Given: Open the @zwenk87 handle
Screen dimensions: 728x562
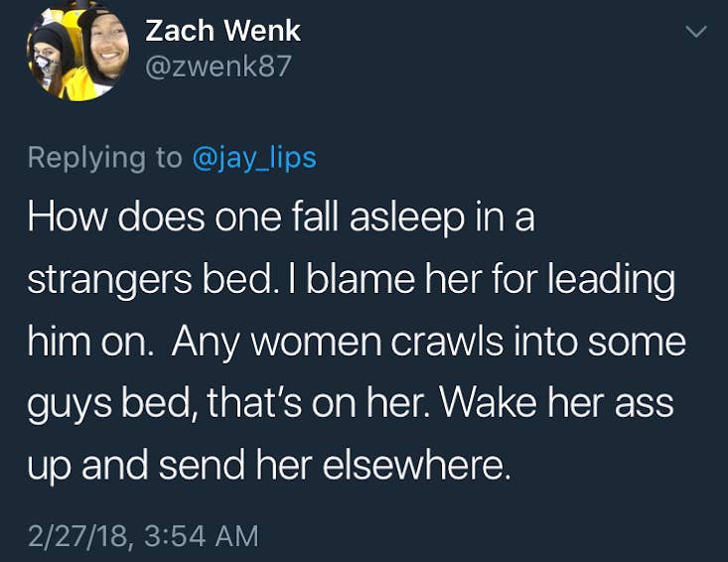Looking at the screenshot, I should [218, 68].
